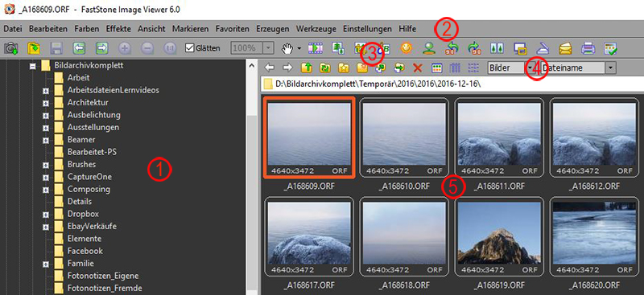Click the red delete X icon
The image size is (644, 295).
click(x=418, y=68)
